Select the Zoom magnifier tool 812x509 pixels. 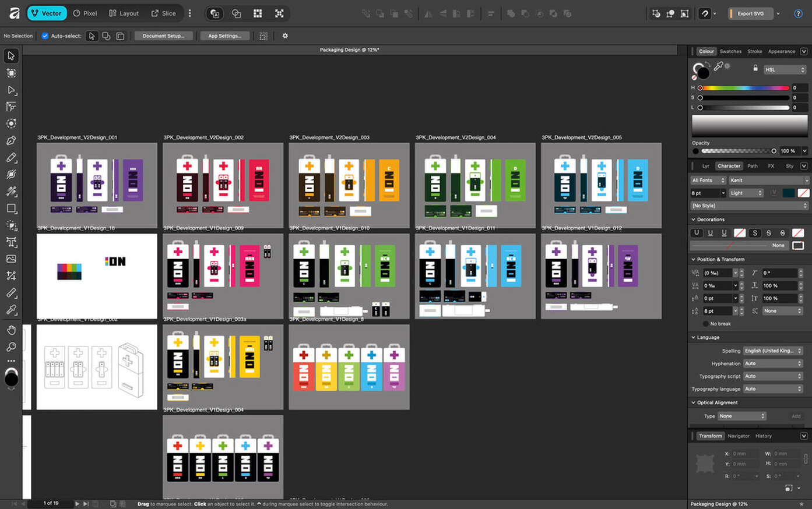tap(11, 347)
